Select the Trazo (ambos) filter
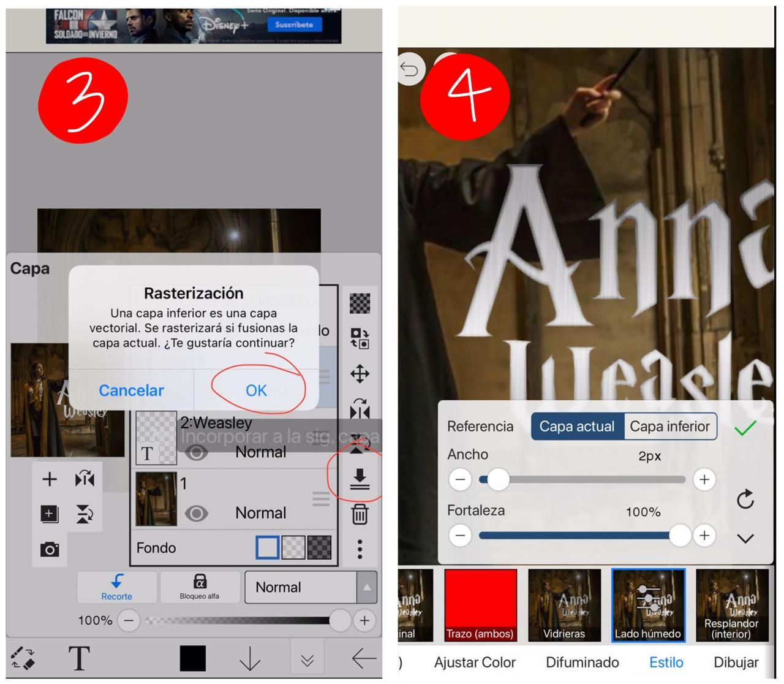Image resolution: width=784 pixels, height=684 pixels. pos(480,605)
